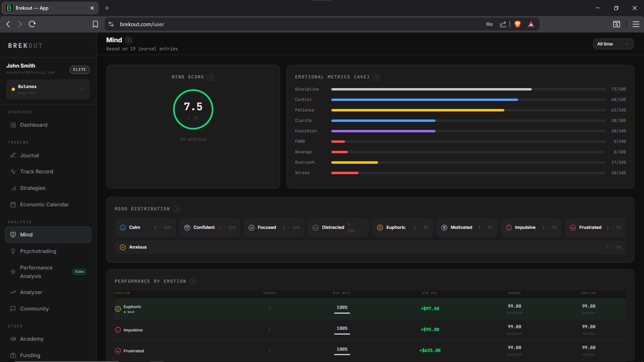
Task: Click the browser address bar URL field
Action: [298, 24]
